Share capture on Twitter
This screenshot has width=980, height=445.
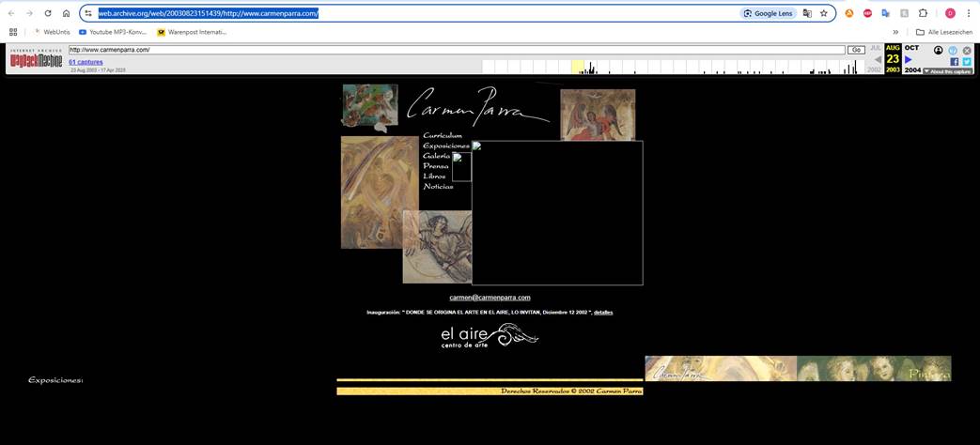tap(967, 61)
